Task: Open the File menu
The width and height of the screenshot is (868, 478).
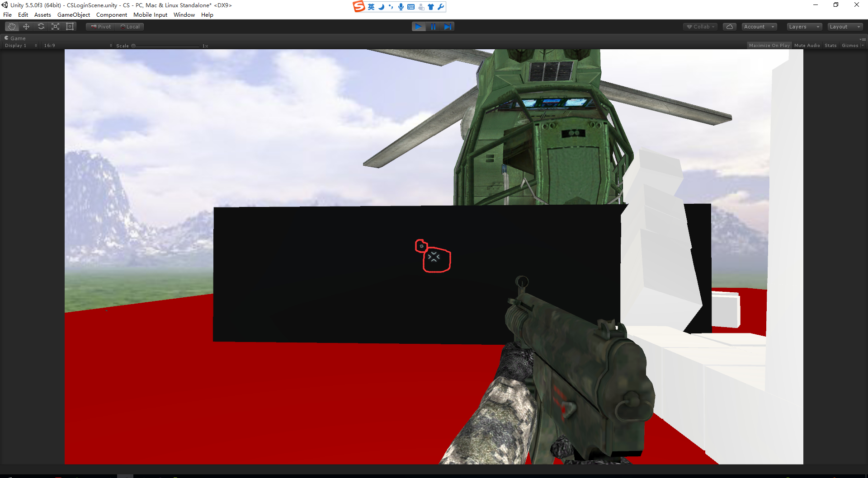Action: (x=8, y=15)
